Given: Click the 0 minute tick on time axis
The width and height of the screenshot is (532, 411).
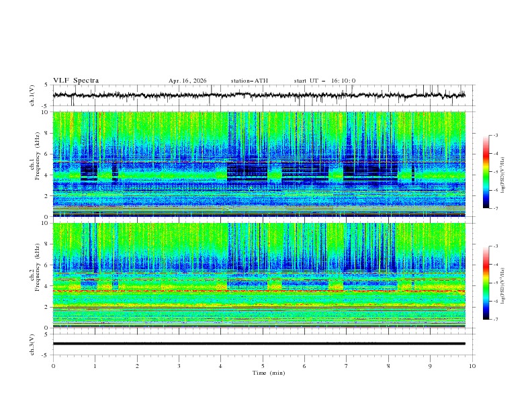Looking at the screenshot, I should 53,366.
